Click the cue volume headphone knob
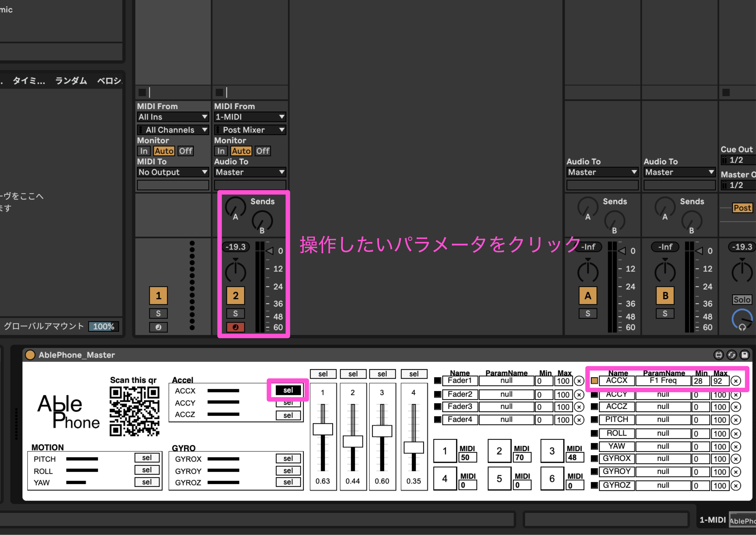This screenshot has width=756, height=535. tap(742, 320)
